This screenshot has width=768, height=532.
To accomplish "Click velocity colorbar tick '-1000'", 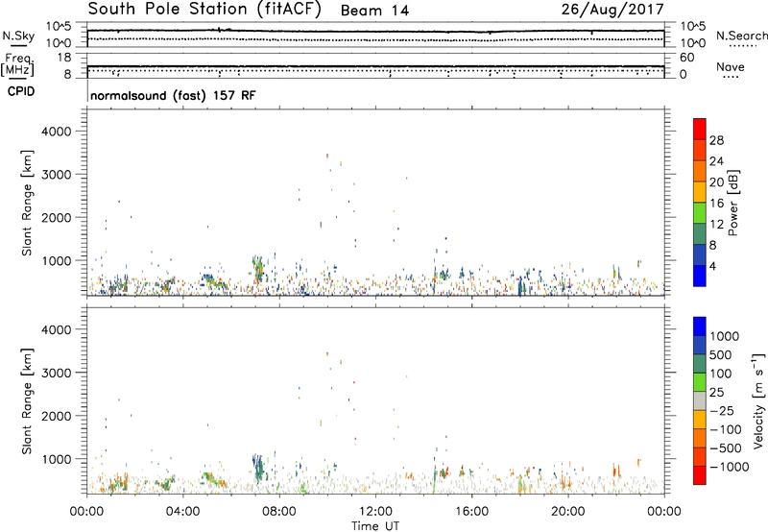I will coord(730,467).
